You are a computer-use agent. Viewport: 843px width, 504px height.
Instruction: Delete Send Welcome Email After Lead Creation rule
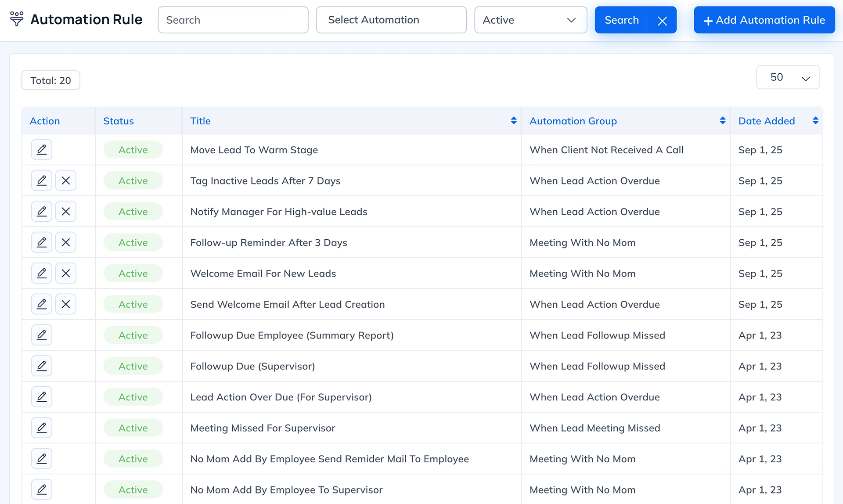pos(66,304)
